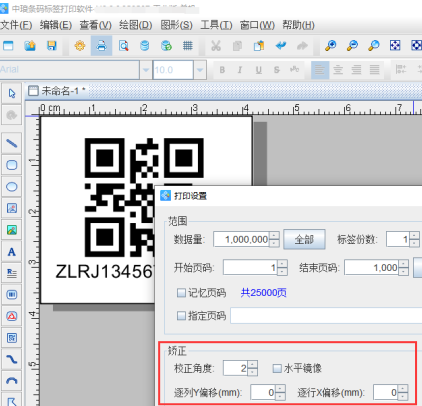Image resolution: width=422 pixels, height=406 pixels.
Task: Select the arrow pointer tool
Action: pos(12,93)
